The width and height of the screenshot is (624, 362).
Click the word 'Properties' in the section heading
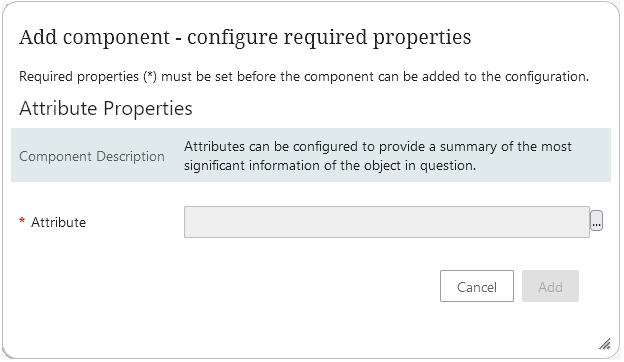148,109
